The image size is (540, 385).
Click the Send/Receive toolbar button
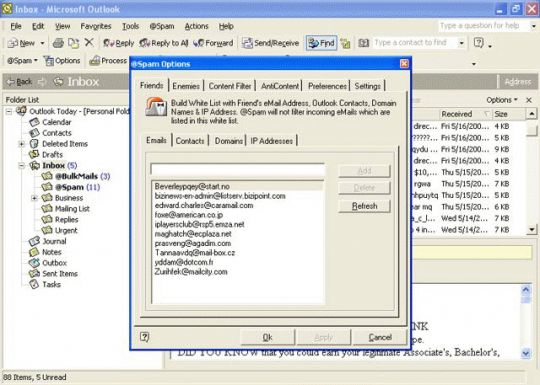point(270,43)
